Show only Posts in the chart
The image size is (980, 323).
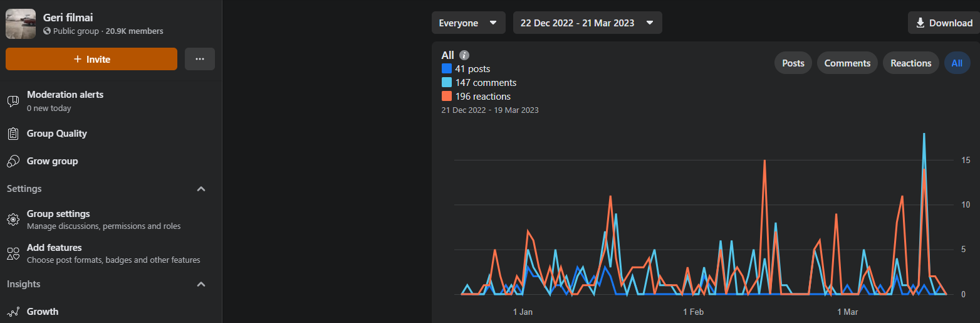coord(793,63)
